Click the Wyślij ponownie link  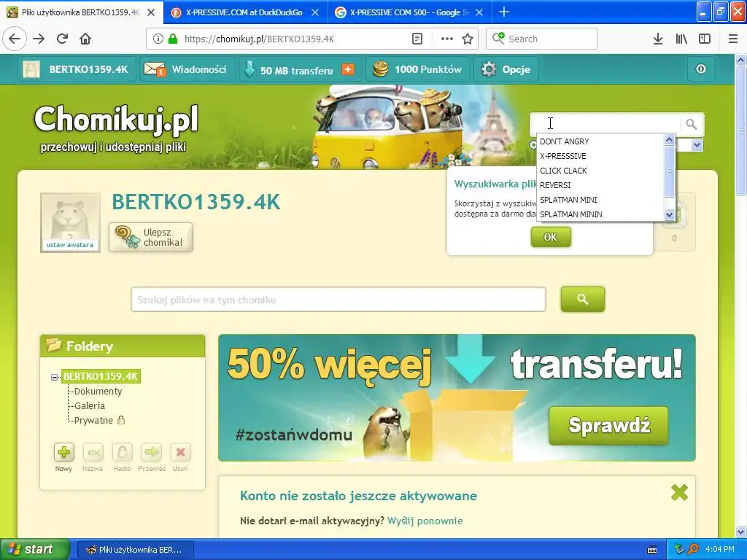[425, 521]
